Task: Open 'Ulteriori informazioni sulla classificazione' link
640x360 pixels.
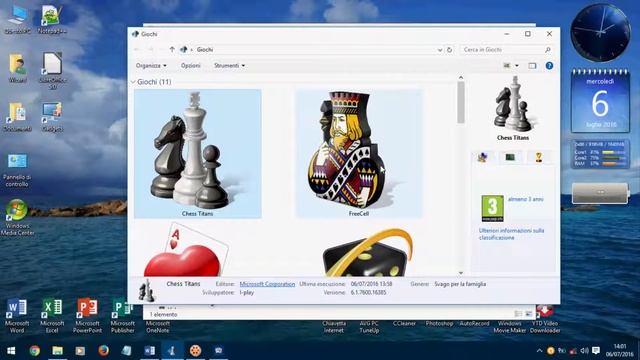Action: point(511,234)
